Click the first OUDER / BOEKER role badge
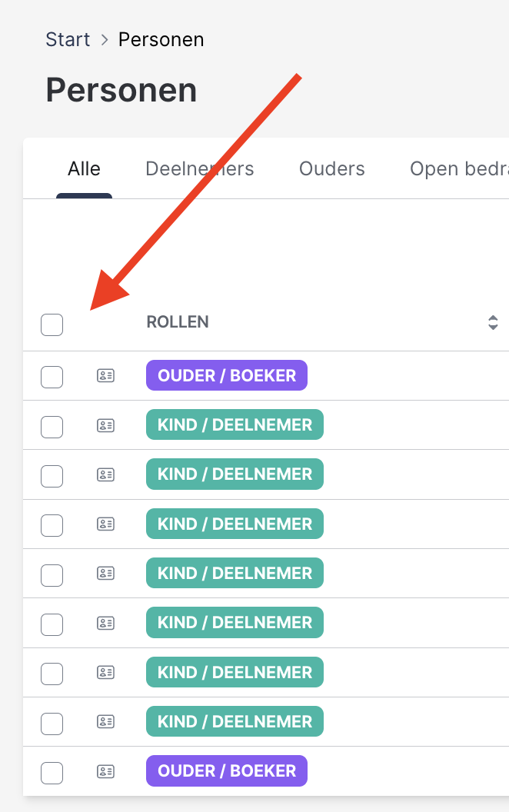 tap(226, 376)
